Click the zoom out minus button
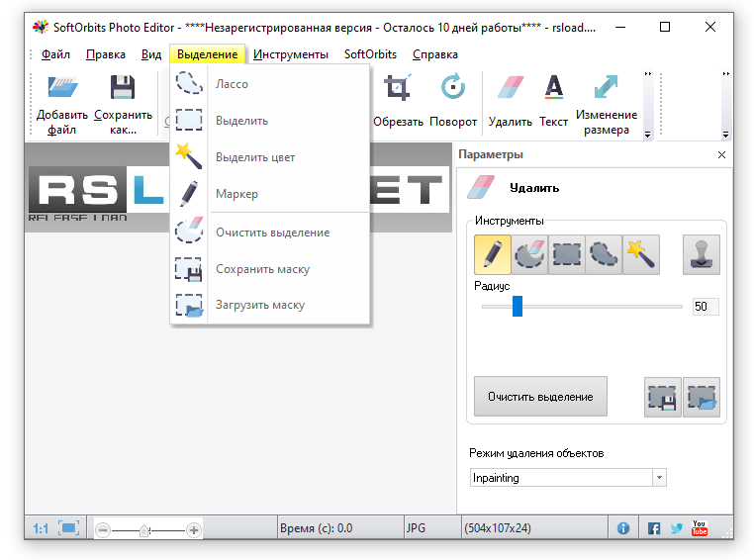Screen dimensions: 754x560 [103, 530]
